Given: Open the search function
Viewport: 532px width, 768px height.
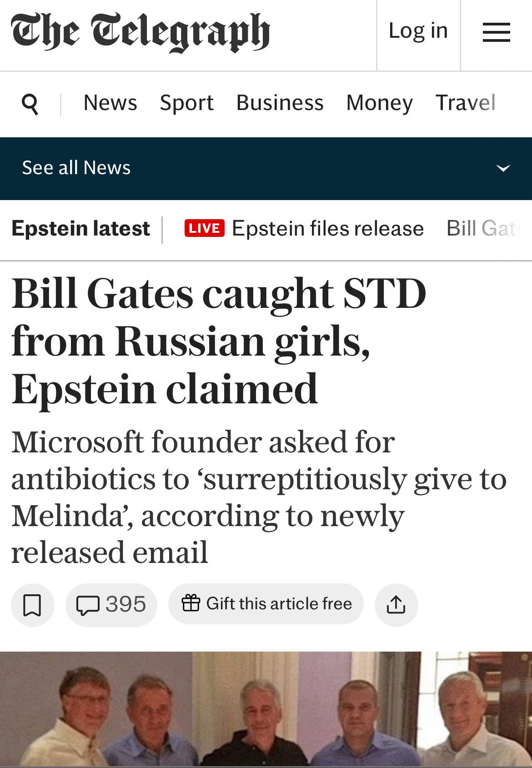Looking at the screenshot, I should click(x=30, y=104).
